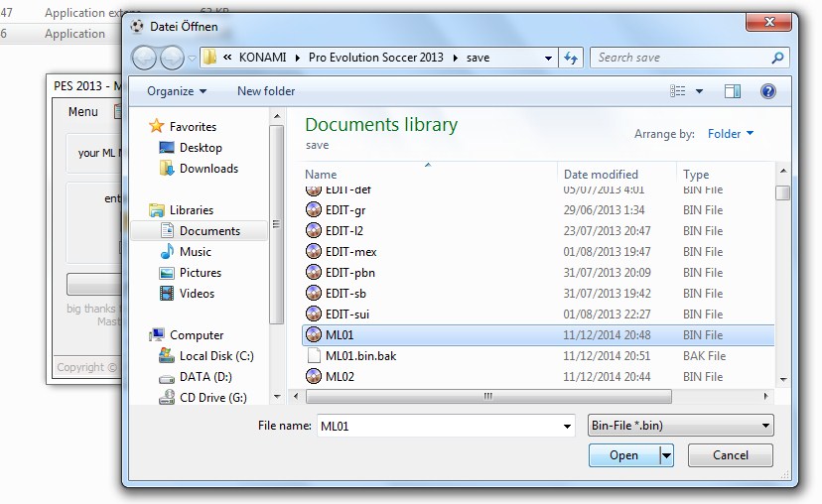Open the Bin-File type filter dropdown
Image resolution: width=822 pixels, height=504 pixels.
coord(680,426)
